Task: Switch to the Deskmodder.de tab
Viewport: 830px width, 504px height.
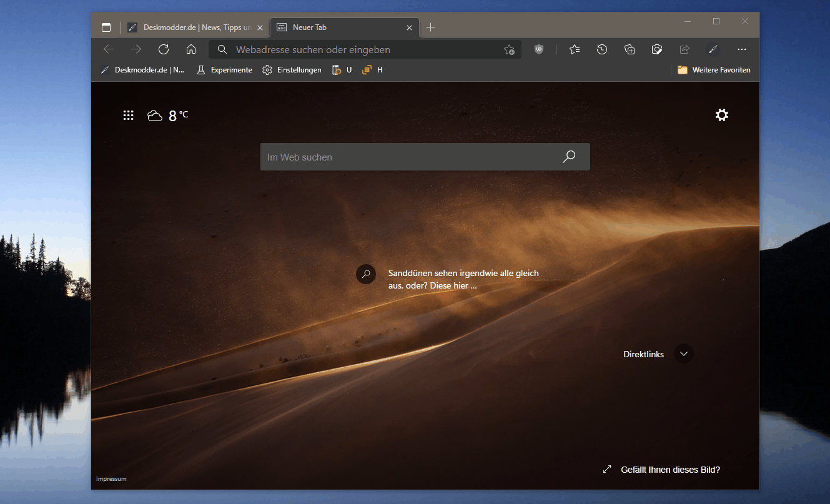Action: [190, 27]
